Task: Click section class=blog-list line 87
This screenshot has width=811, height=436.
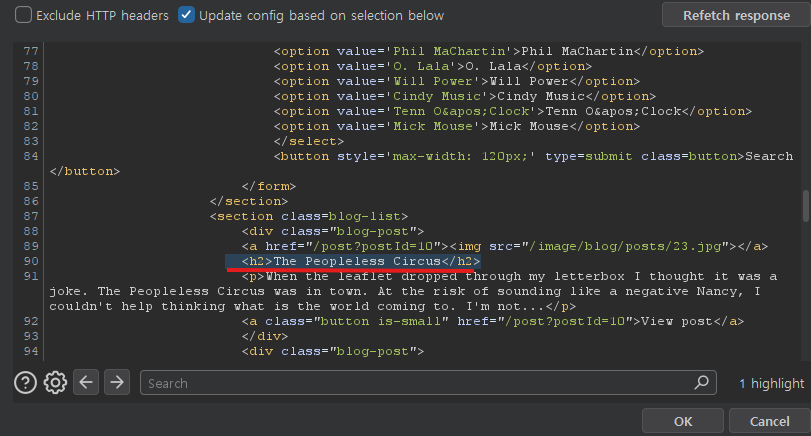Action: (309, 216)
